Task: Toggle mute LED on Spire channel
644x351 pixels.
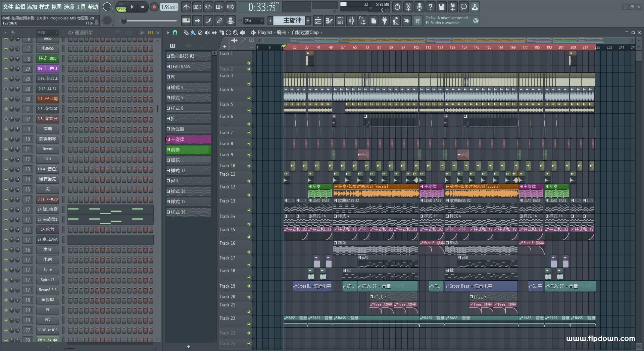Action: (6, 270)
